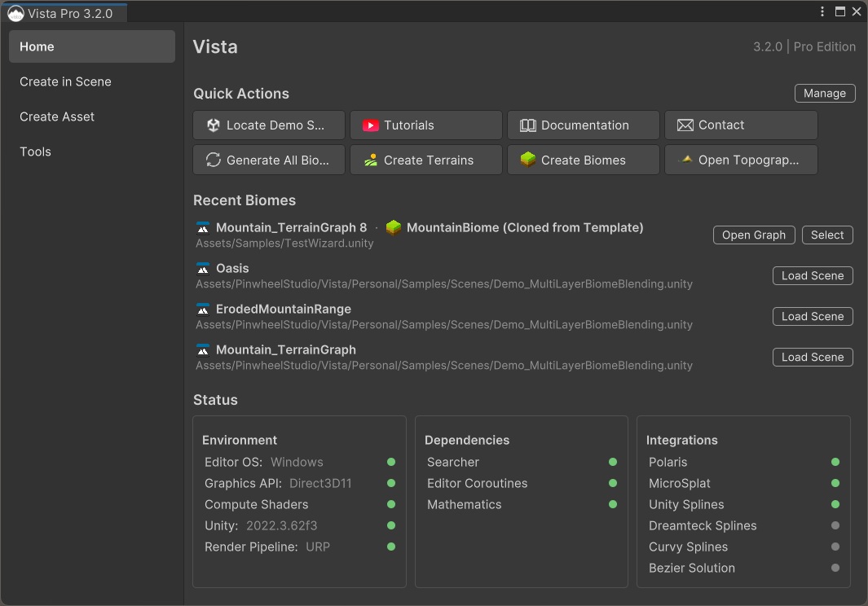Click the Manage quick actions button
This screenshot has height=606, width=868.
(x=825, y=93)
